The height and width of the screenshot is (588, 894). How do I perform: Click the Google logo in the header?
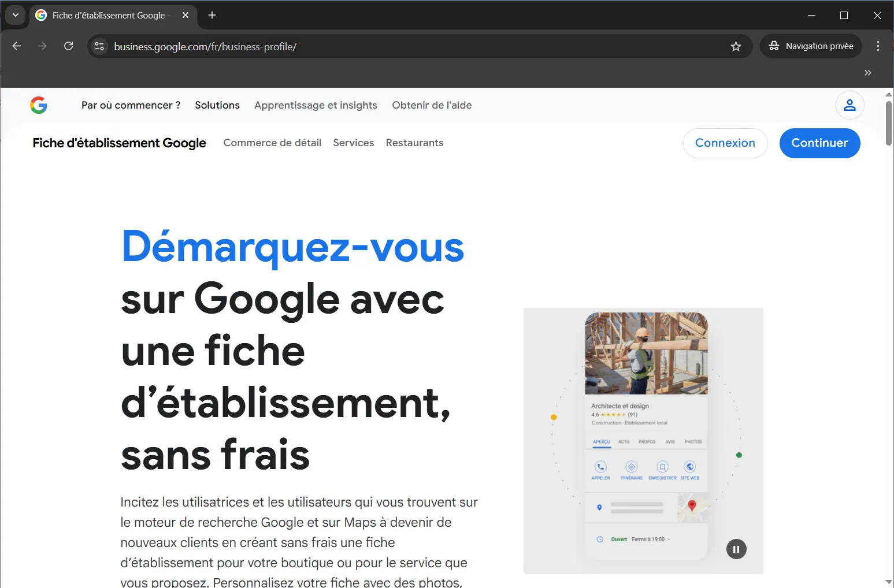point(39,105)
